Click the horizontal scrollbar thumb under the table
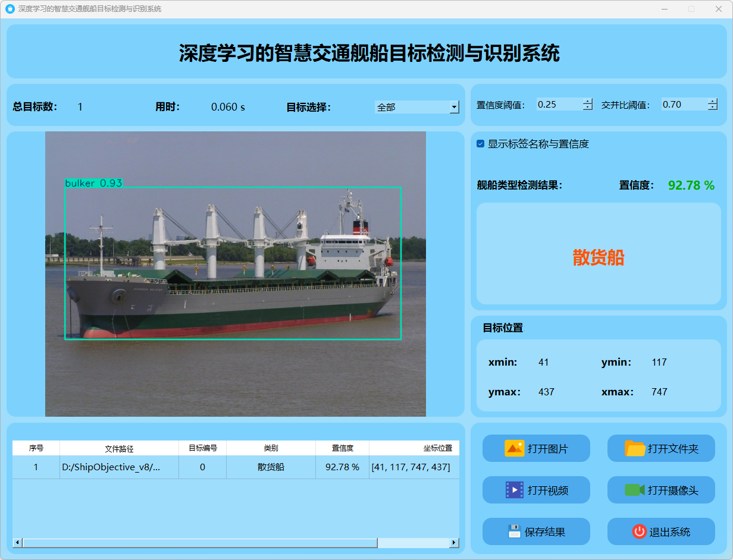 click(199, 543)
